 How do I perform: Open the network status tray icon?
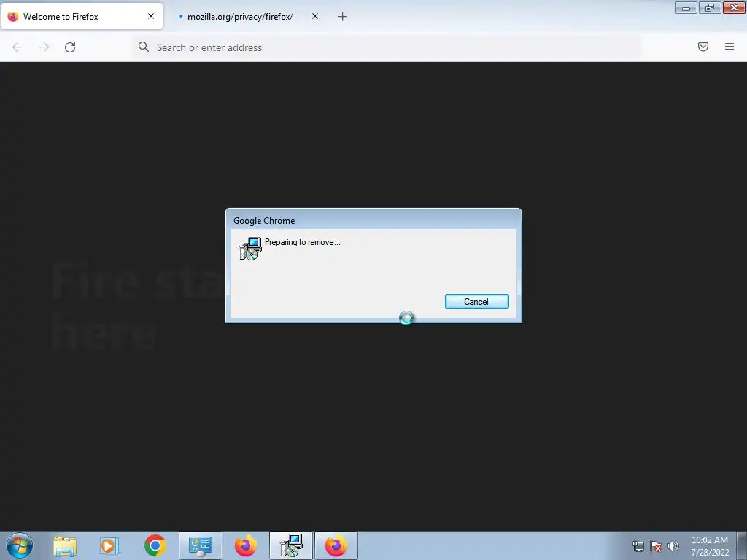pyautogui.click(x=638, y=546)
